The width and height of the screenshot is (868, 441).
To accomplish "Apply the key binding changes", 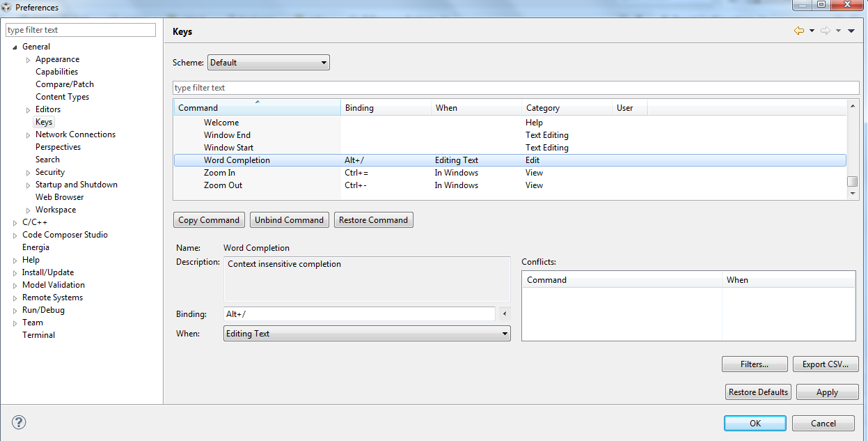I will point(827,392).
